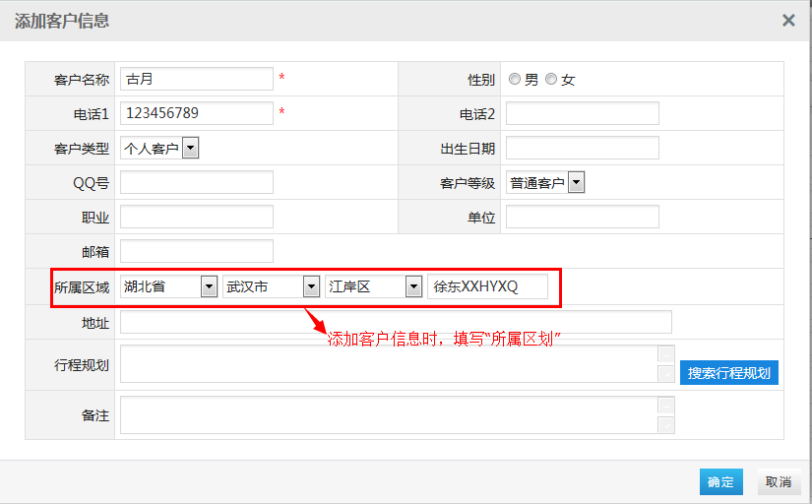Focus the QQ号 input field

click(x=196, y=182)
